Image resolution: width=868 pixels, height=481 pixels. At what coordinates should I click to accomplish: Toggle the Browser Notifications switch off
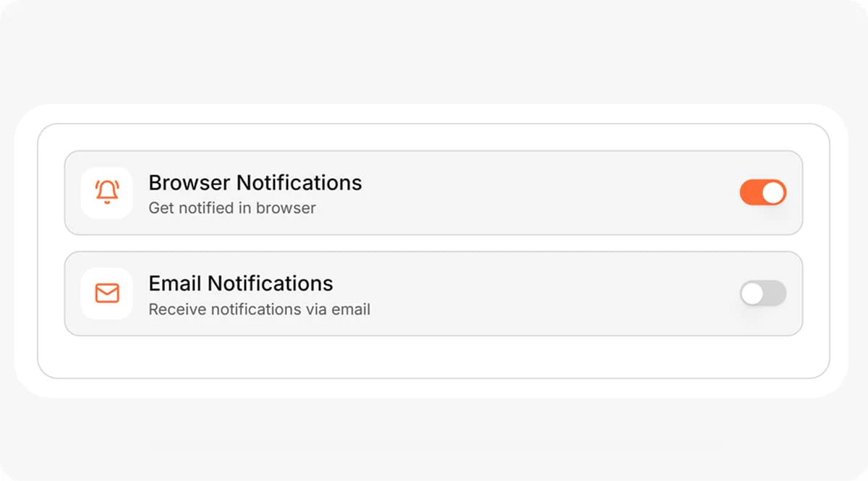click(762, 192)
